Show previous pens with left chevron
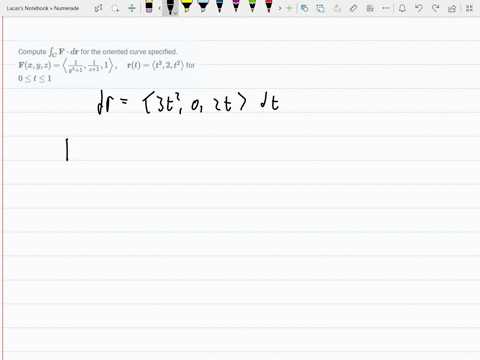The image size is (480, 360). (x=160, y=8)
